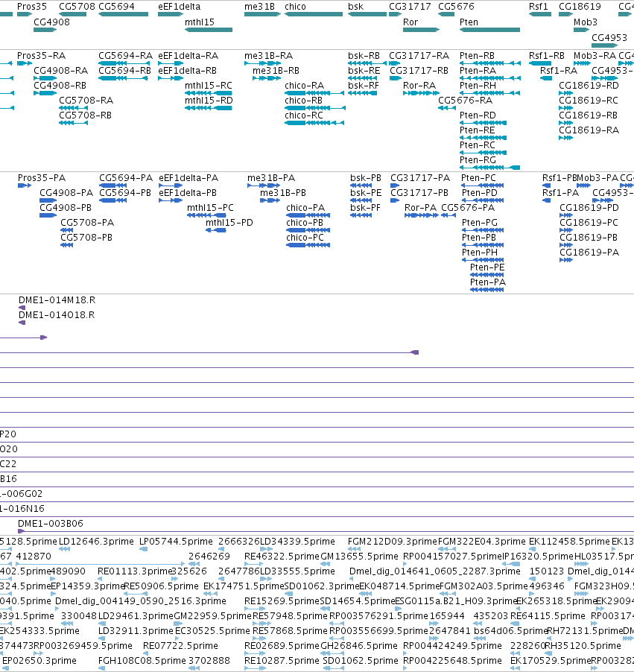Click the CG4908-RB transcript label
Screen dimensions: 634x672
60,85
